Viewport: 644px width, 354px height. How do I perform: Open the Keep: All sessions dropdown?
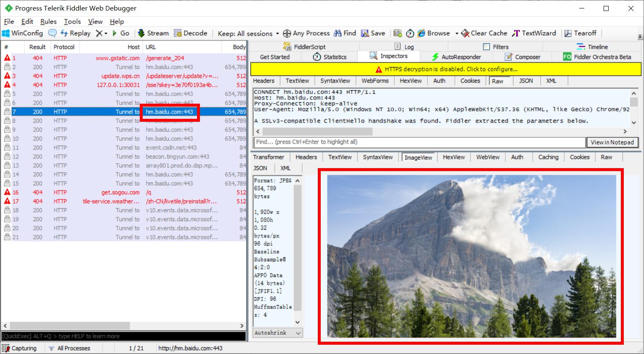point(248,34)
